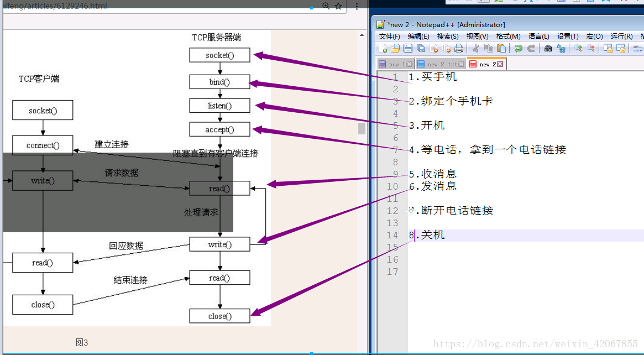Click the Print icon in Notepad++
This screenshot has width=644, height=355.
pyautogui.click(x=459, y=49)
